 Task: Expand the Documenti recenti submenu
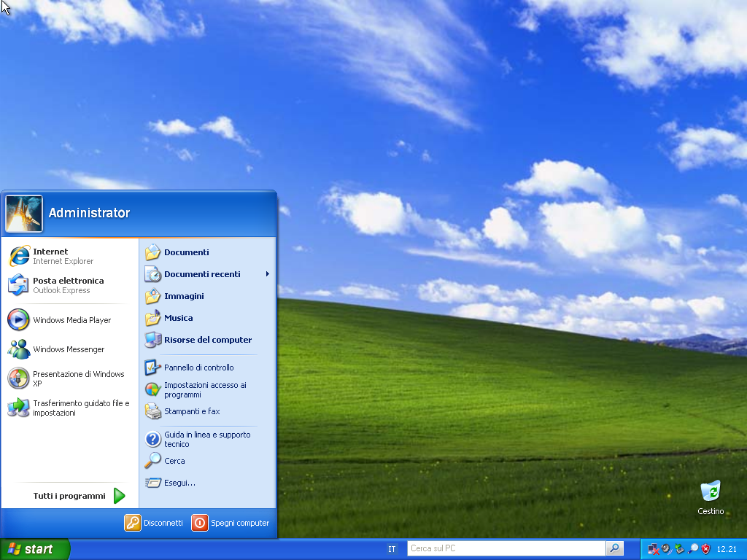coord(208,274)
